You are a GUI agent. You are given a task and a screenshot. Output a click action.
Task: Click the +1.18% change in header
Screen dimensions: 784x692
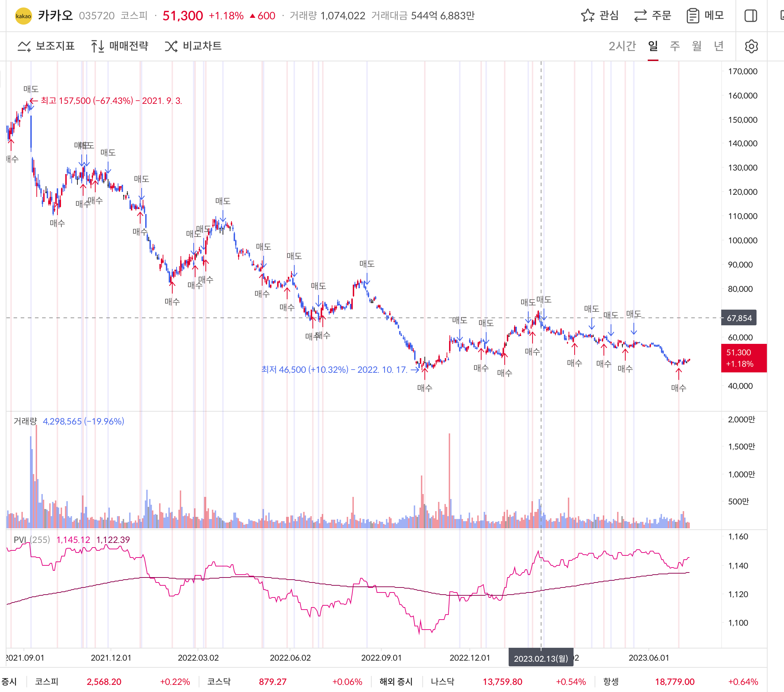[226, 16]
